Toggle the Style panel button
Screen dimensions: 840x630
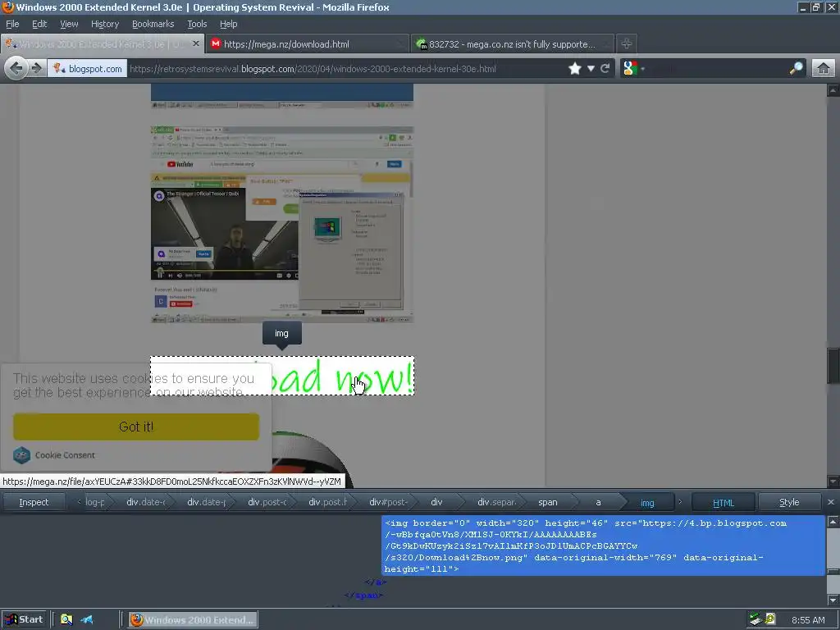(x=788, y=503)
